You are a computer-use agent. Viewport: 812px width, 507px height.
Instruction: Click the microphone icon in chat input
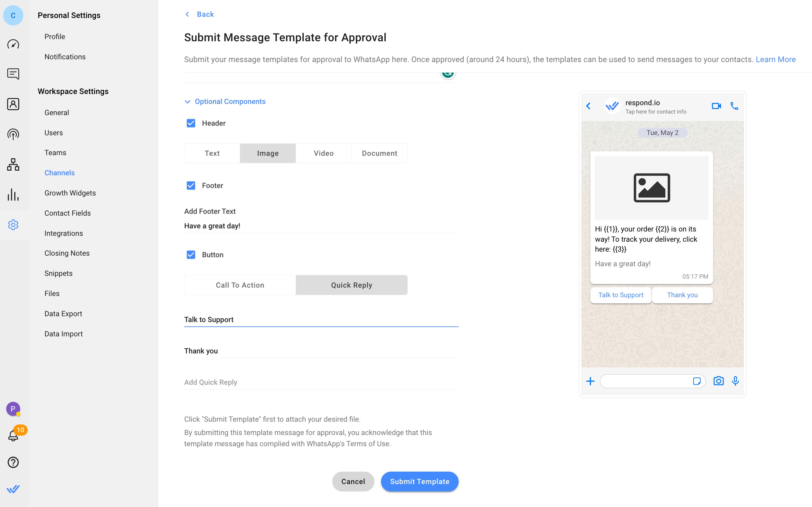[x=735, y=381]
